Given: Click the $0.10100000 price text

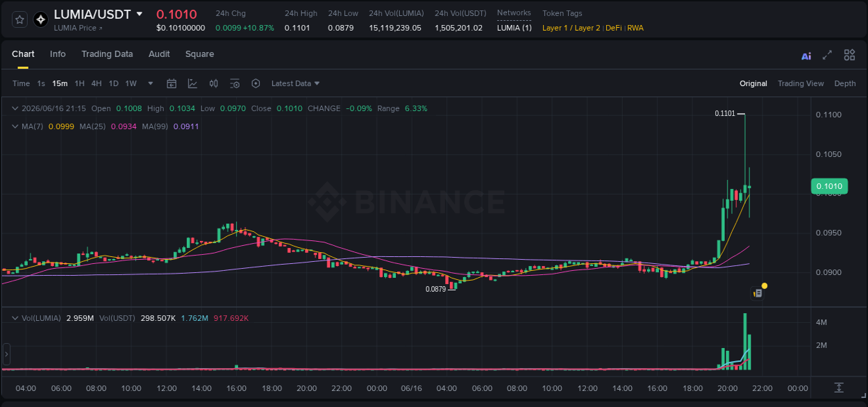Looking at the screenshot, I should click(181, 28).
